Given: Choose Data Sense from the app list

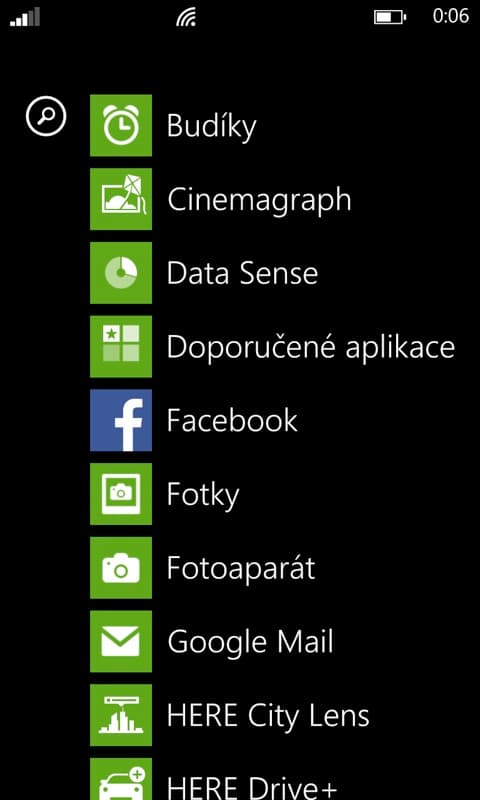Looking at the screenshot, I should click(242, 273).
